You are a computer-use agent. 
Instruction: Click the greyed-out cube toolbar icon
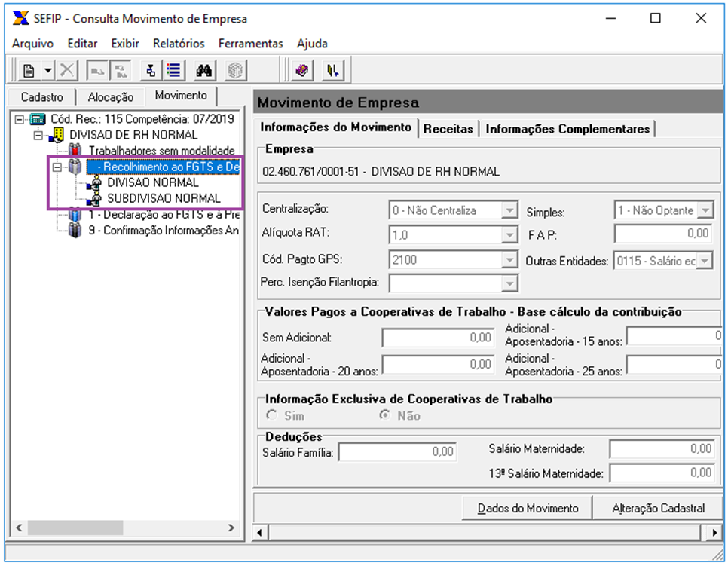coord(235,71)
